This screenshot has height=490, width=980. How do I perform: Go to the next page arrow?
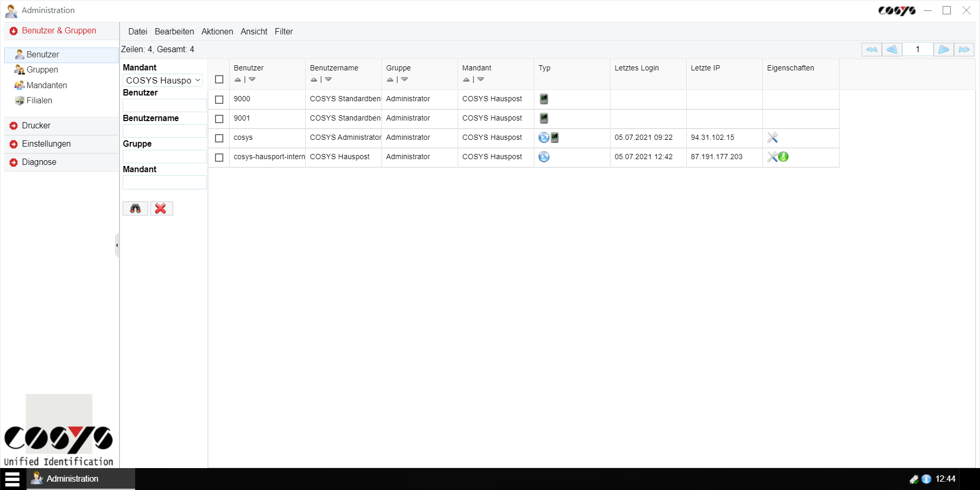[943, 50]
